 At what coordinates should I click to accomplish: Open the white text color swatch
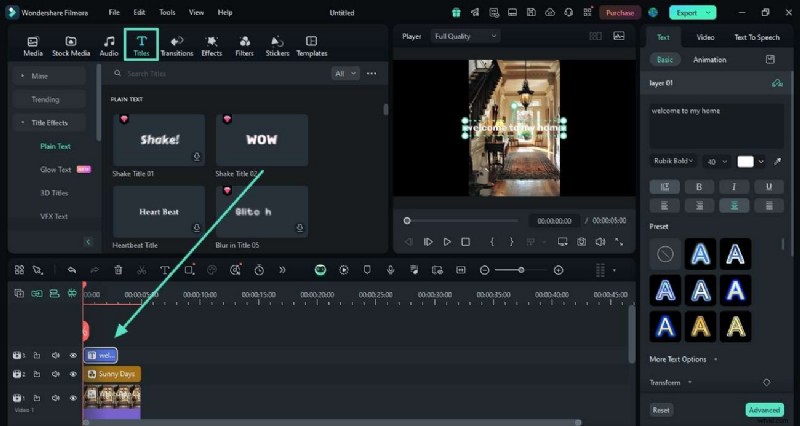(x=746, y=161)
